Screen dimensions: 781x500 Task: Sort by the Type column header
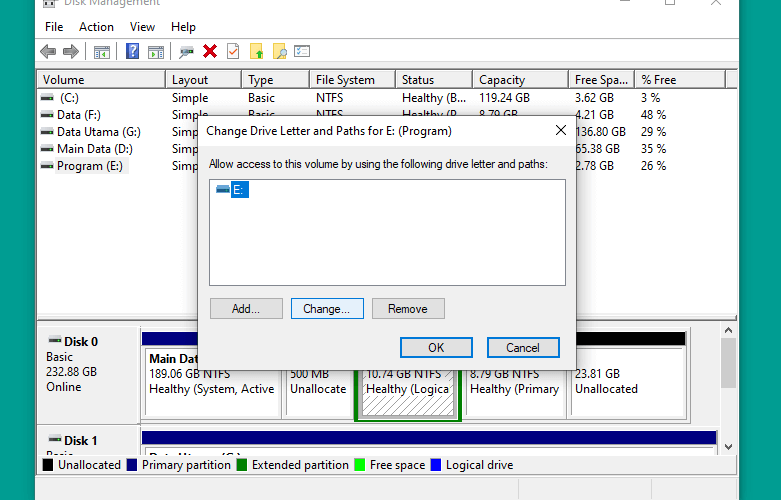(x=275, y=80)
